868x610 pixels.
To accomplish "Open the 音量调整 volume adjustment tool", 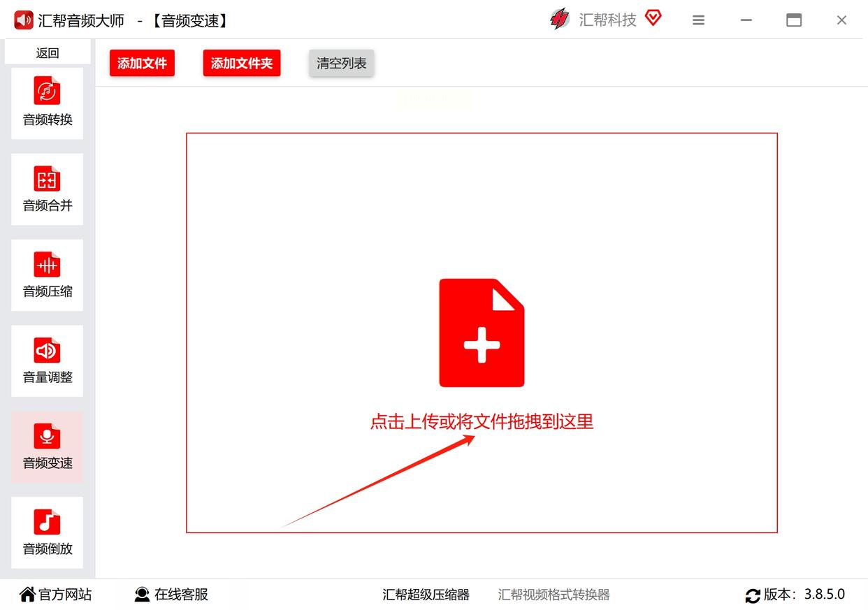I will pyautogui.click(x=48, y=361).
